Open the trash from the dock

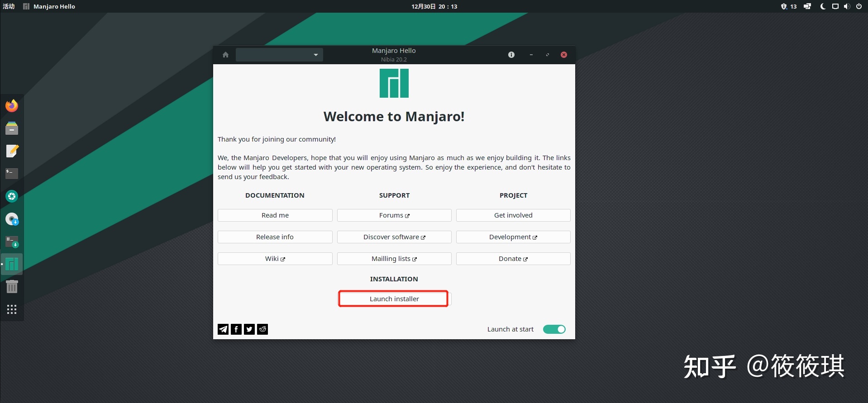click(x=12, y=286)
